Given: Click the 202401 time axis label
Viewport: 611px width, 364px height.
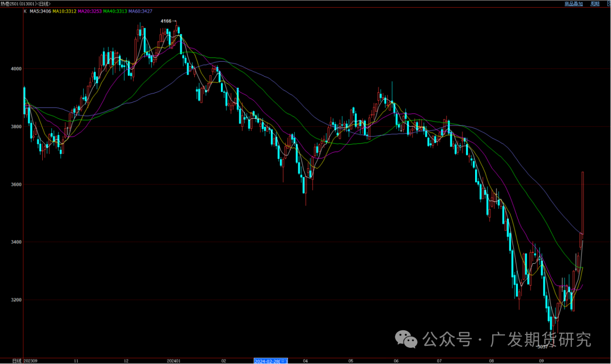Looking at the screenshot, I should (173, 361).
